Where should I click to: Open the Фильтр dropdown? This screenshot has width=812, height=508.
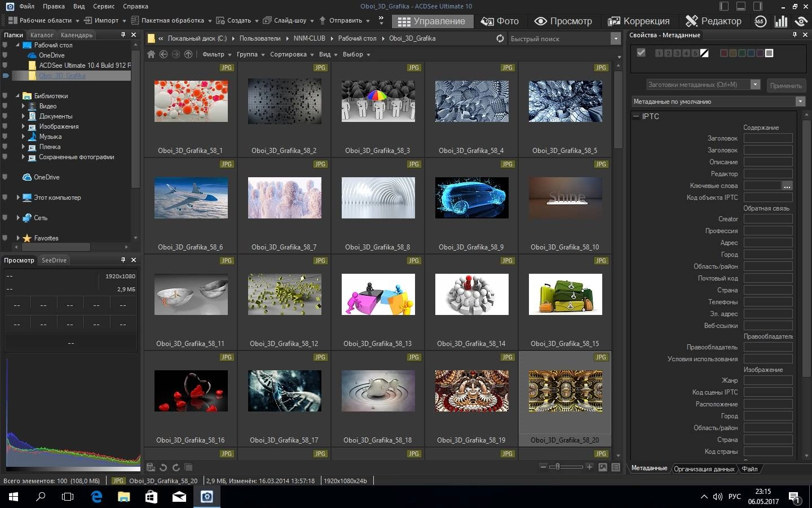click(217, 54)
